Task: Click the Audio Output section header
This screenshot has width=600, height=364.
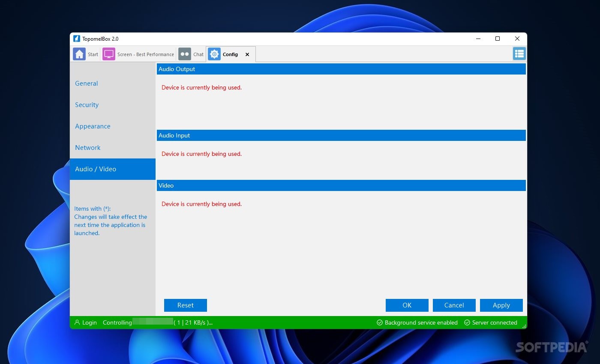Action: coord(341,69)
